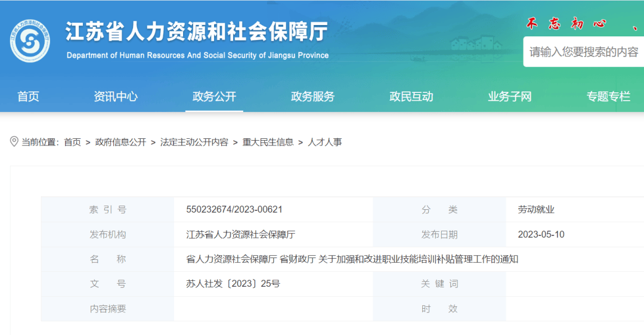Click the location pin icon beside 当前位置

(x=14, y=142)
